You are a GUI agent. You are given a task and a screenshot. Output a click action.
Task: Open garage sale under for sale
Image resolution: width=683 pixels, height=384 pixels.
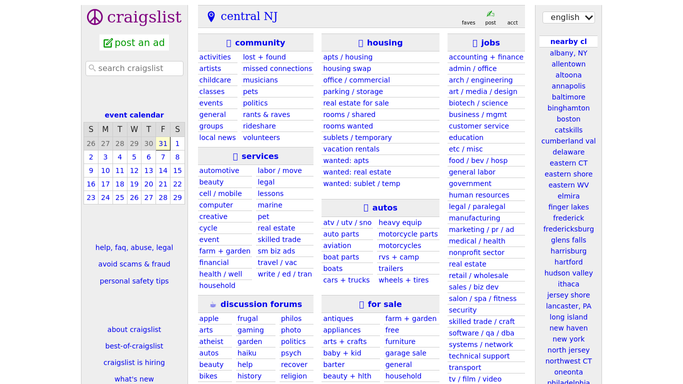click(406, 353)
